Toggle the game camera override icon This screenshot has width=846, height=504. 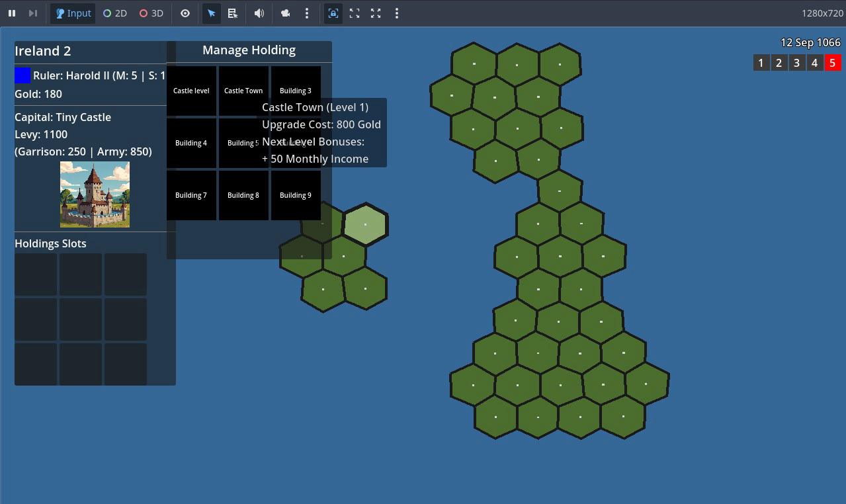(x=286, y=13)
